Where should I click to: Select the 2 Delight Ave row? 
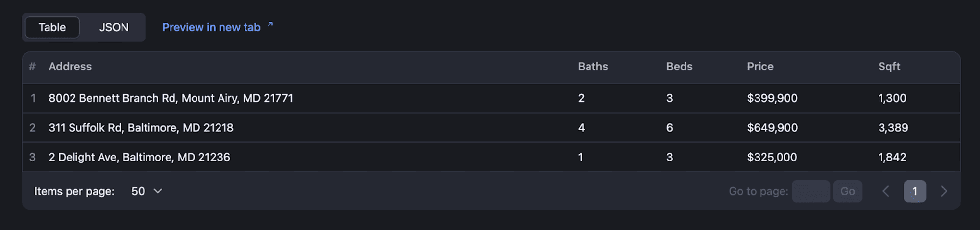pyautogui.click(x=139, y=157)
